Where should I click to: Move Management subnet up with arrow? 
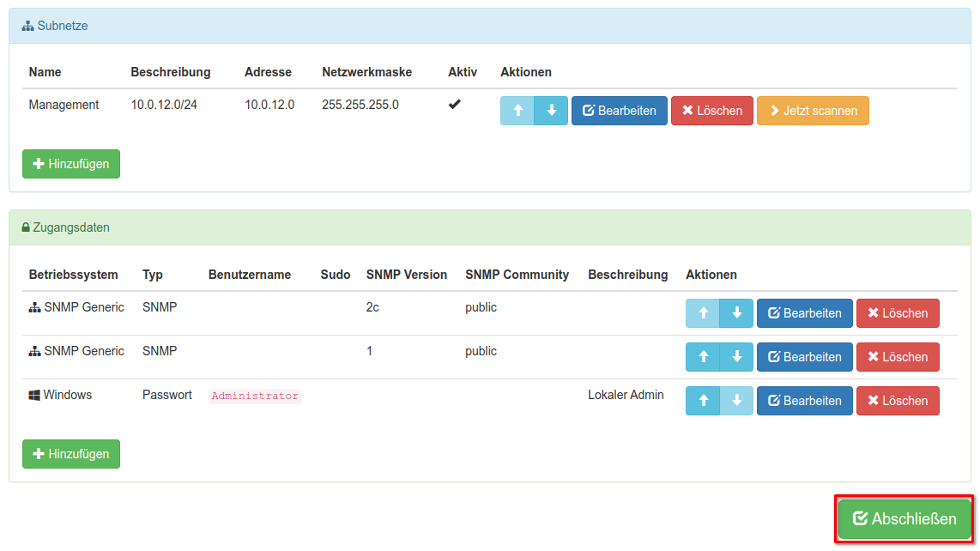tap(517, 111)
